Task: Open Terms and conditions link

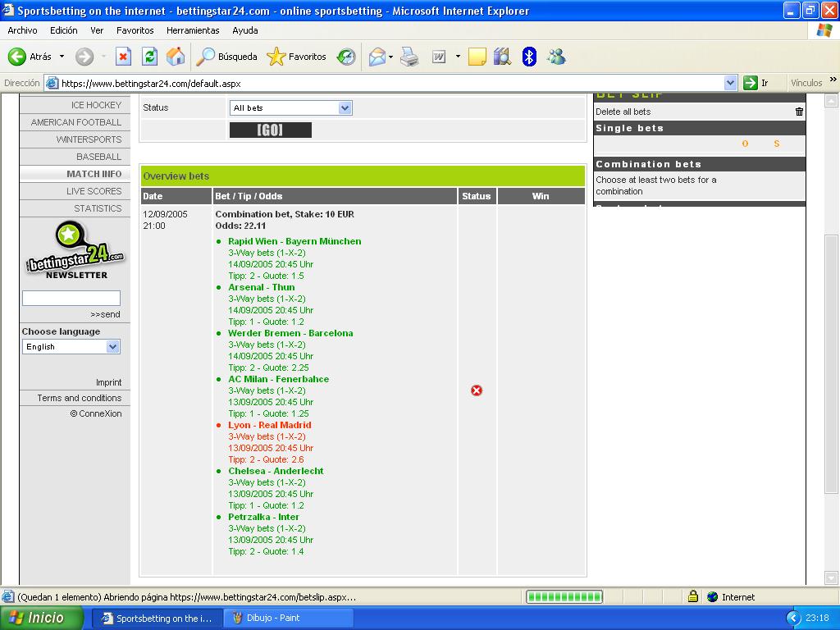Action: 80,398
